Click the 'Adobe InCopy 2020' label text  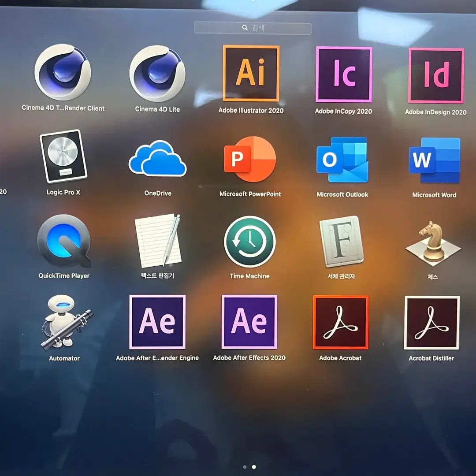pyautogui.click(x=343, y=111)
